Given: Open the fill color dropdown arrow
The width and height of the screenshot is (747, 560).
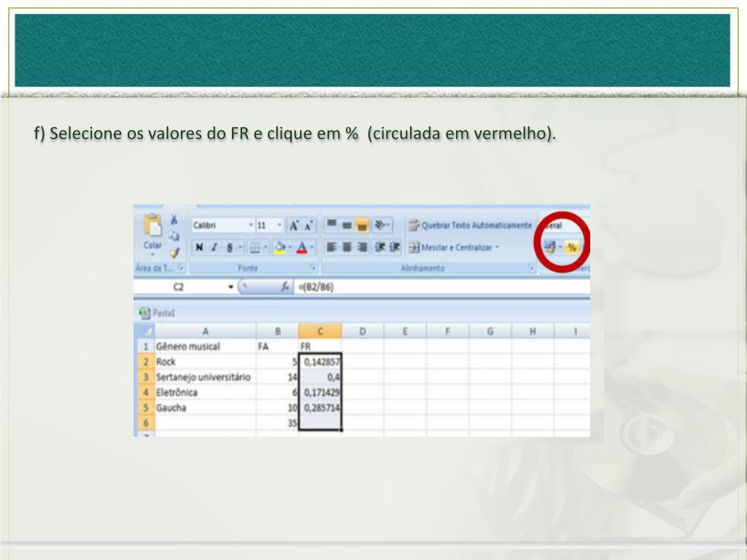Looking at the screenshot, I should point(290,248).
